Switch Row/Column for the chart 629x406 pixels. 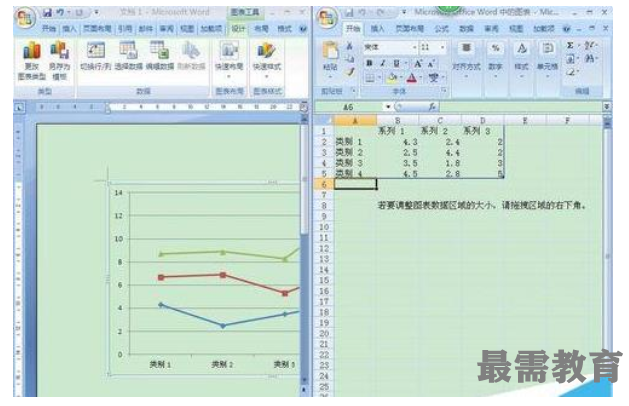click(x=95, y=56)
